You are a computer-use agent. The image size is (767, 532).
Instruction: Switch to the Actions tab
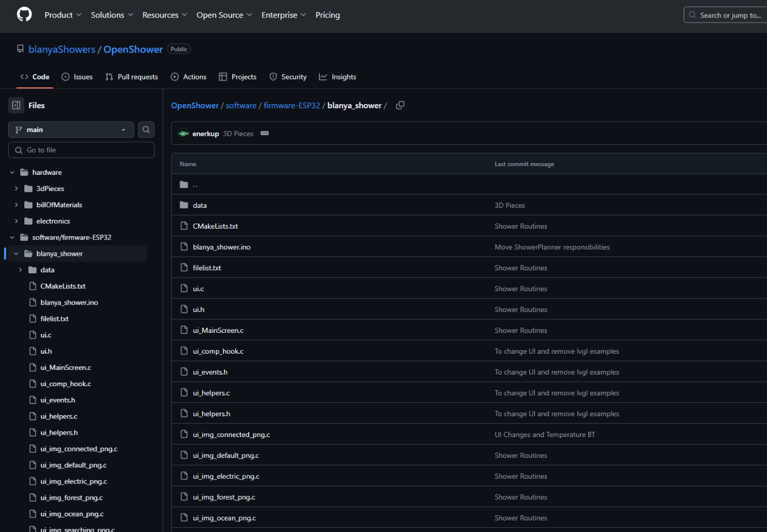click(x=189, y=77)
